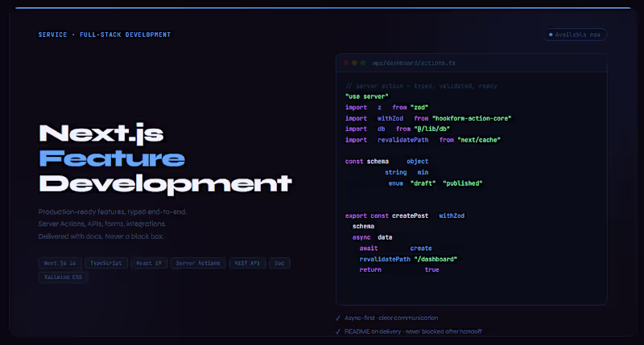Click the "draft" enum value in the code
Image resolution: width=644 pixels, height=345 pixels.
tap(423, 183)
